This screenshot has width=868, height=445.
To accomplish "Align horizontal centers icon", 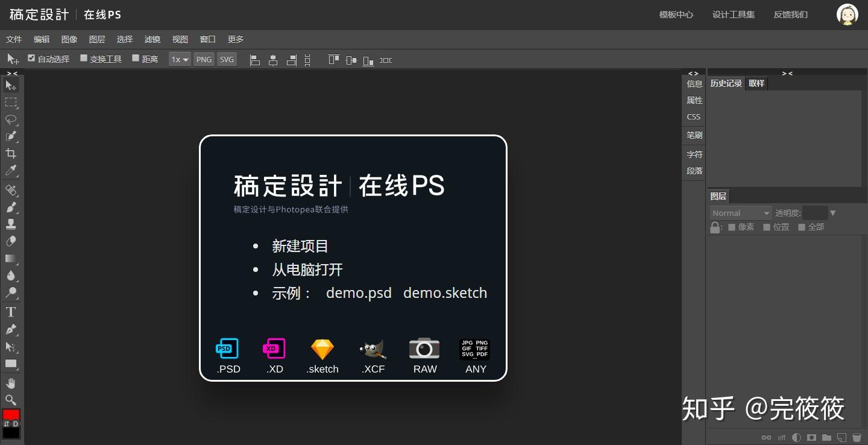I will coord(273,60).
